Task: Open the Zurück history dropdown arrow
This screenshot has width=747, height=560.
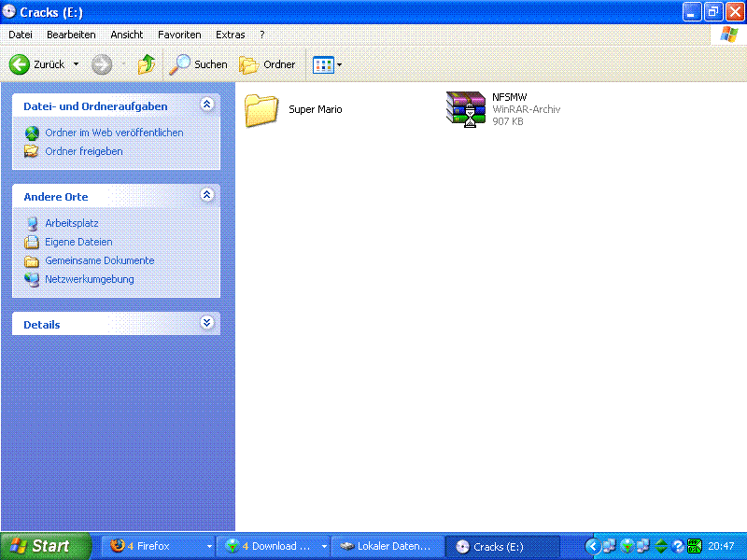Action: [x=76, y=64]
